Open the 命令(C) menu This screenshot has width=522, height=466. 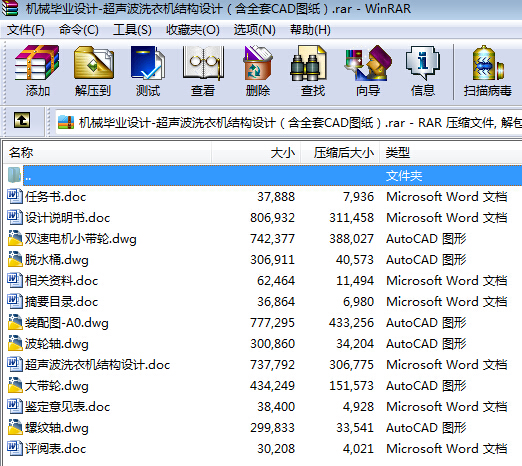[x=79, y=30]
